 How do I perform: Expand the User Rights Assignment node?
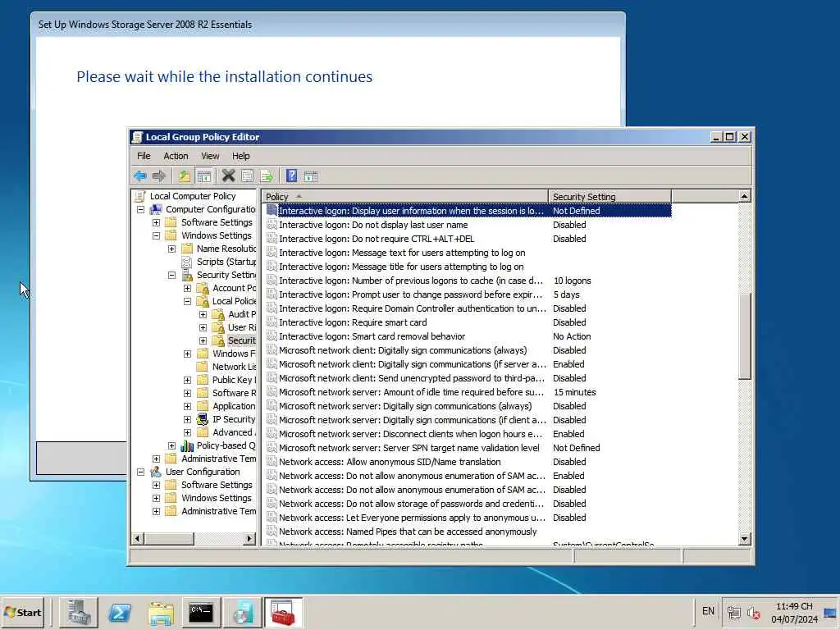coord(203,327)
